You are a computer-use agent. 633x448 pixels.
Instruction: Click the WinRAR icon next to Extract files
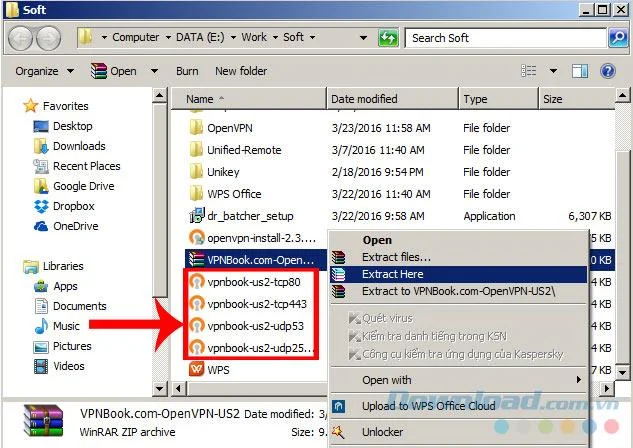coord(338,257)
